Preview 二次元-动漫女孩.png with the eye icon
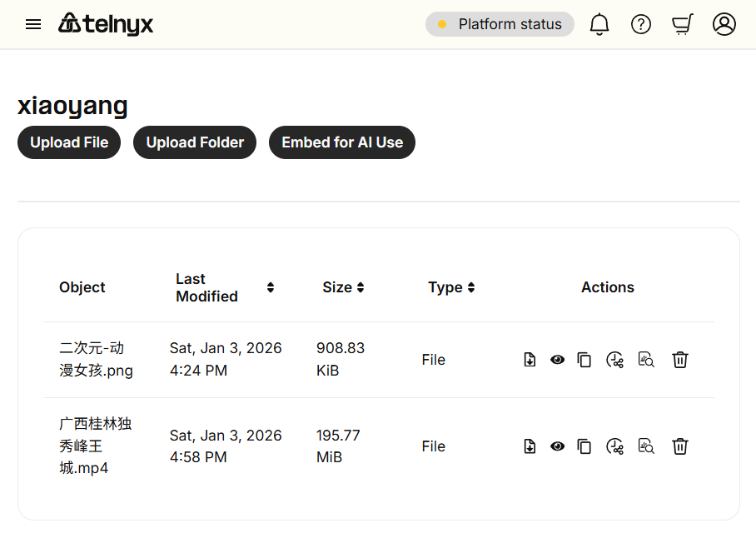 pyautogui.click(x=558, y=360)
